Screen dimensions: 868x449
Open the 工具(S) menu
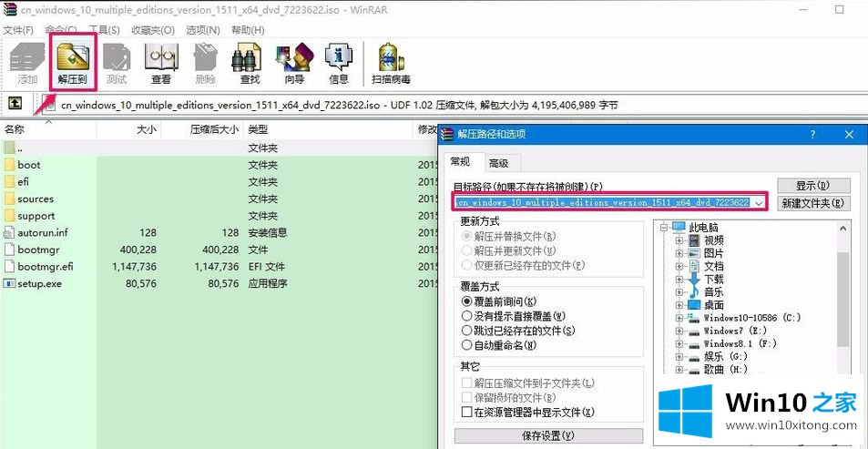coord(105,30)
